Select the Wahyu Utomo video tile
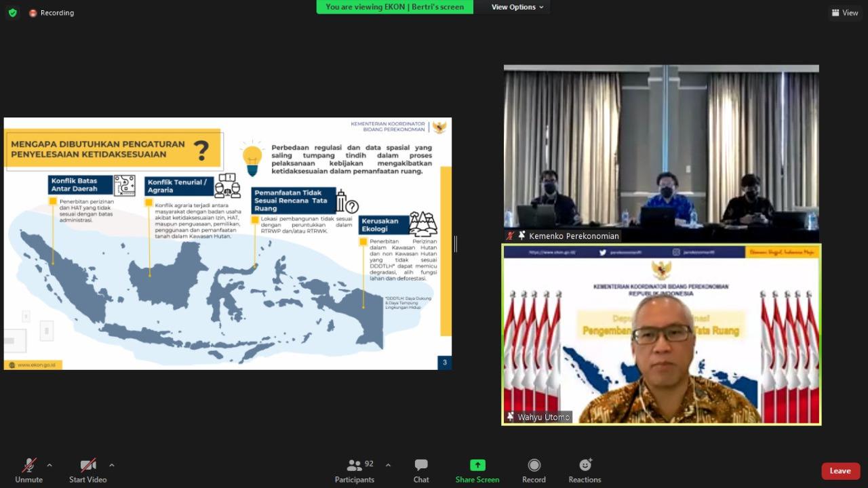This screenshot has height=488, width=868. (x=661, y=334)
